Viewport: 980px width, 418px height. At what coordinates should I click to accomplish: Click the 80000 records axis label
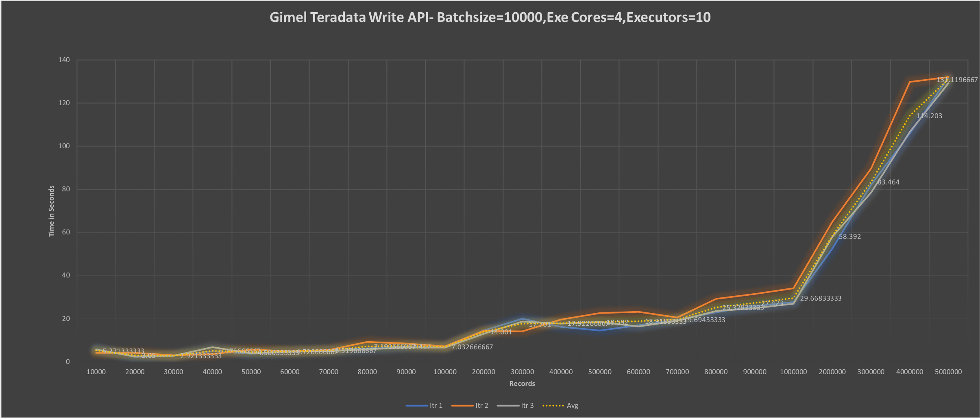367,372
